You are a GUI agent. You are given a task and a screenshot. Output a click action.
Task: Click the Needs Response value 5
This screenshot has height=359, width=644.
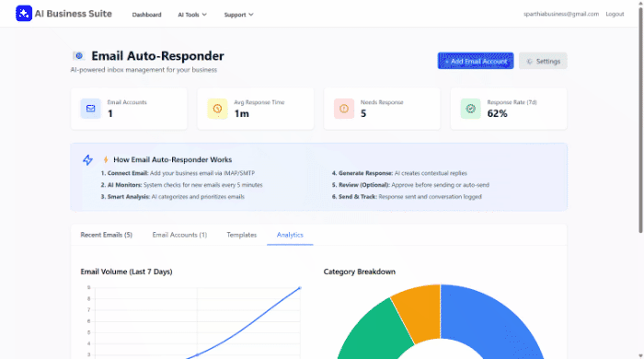coord(363,114)
